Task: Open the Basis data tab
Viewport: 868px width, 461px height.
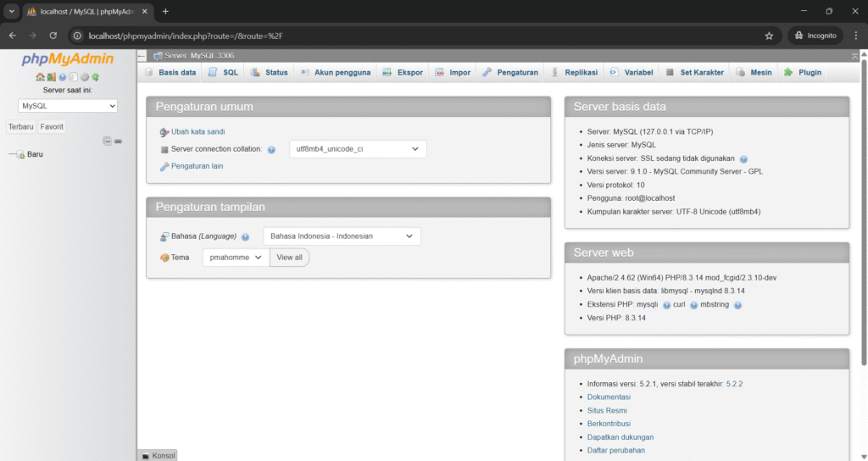Action: [x=170, y=73]
